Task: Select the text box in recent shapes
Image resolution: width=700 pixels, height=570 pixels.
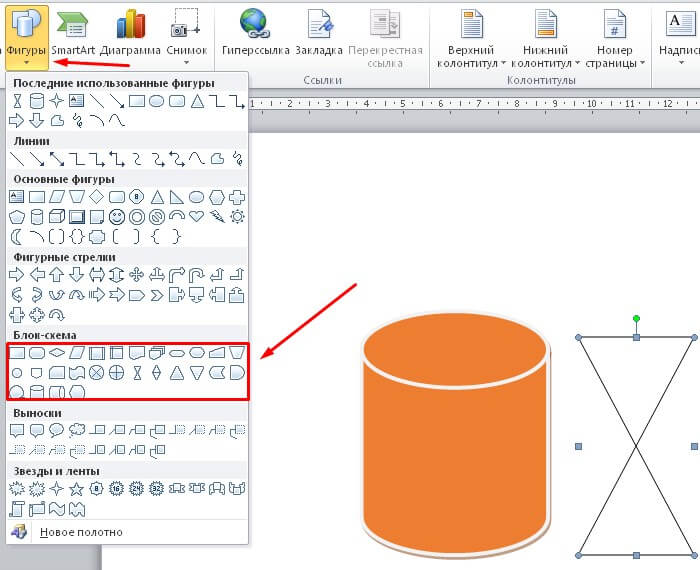Action: (x=77, y=101)
